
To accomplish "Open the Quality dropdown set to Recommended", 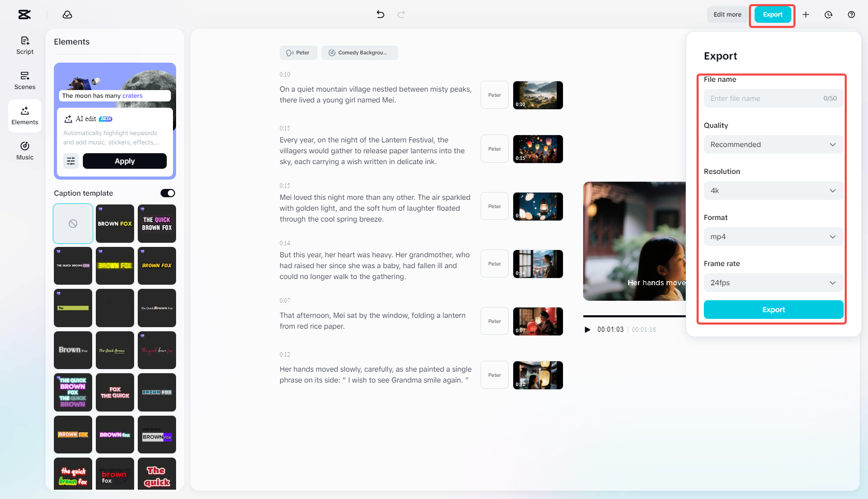I will tap(773, 144).
